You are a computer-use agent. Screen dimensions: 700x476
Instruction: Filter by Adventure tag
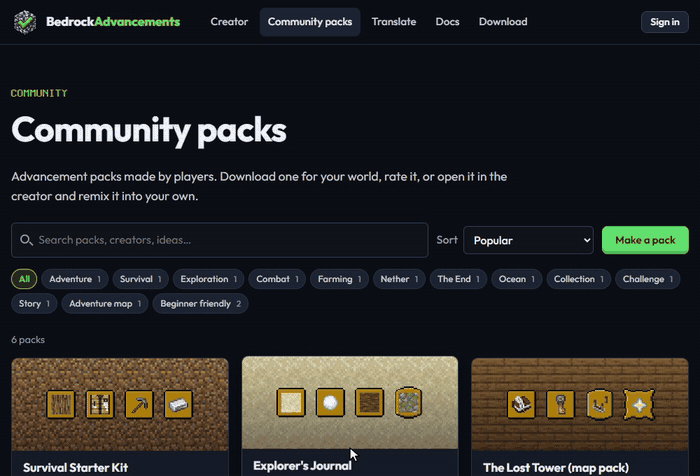(x=75, y=279)
